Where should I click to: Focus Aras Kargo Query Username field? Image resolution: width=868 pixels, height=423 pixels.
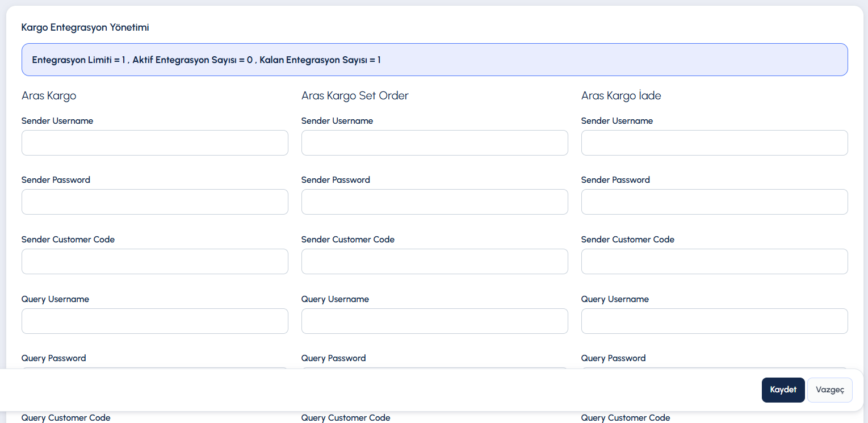click(x=155, y=321)
